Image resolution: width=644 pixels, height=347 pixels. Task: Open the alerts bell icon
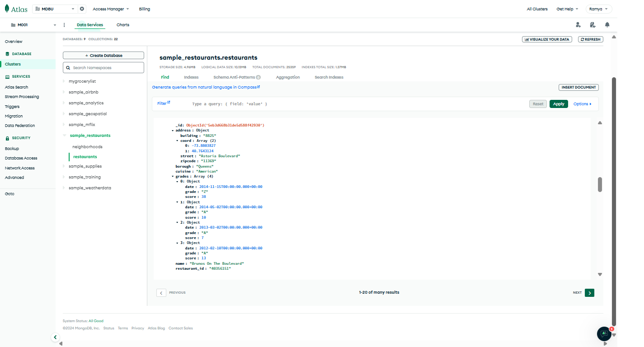pyautogui.click(x=607, y=25)
